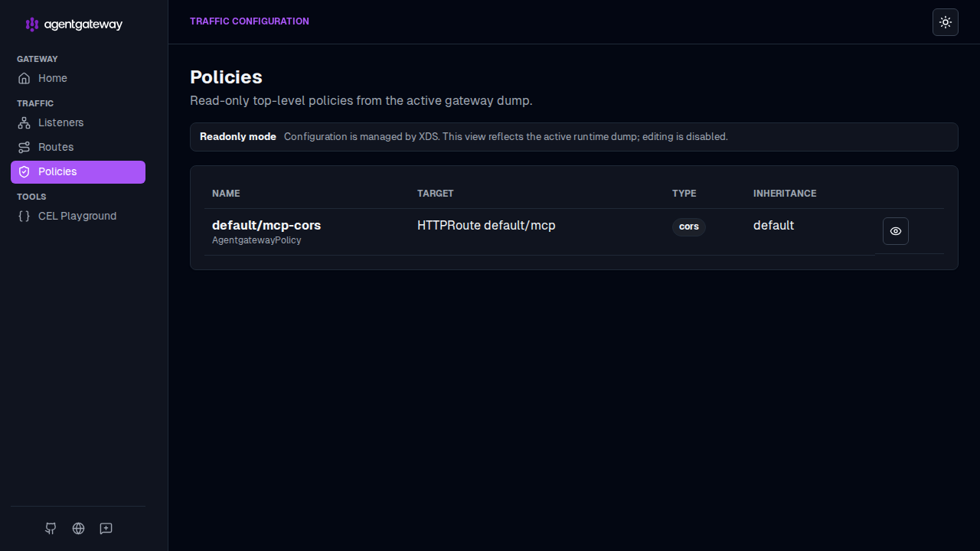Image resolution: width=980 pixels, height=551 pixels.
Task: Open the website globe icon in sidebar footer
Action: [78, 528]
